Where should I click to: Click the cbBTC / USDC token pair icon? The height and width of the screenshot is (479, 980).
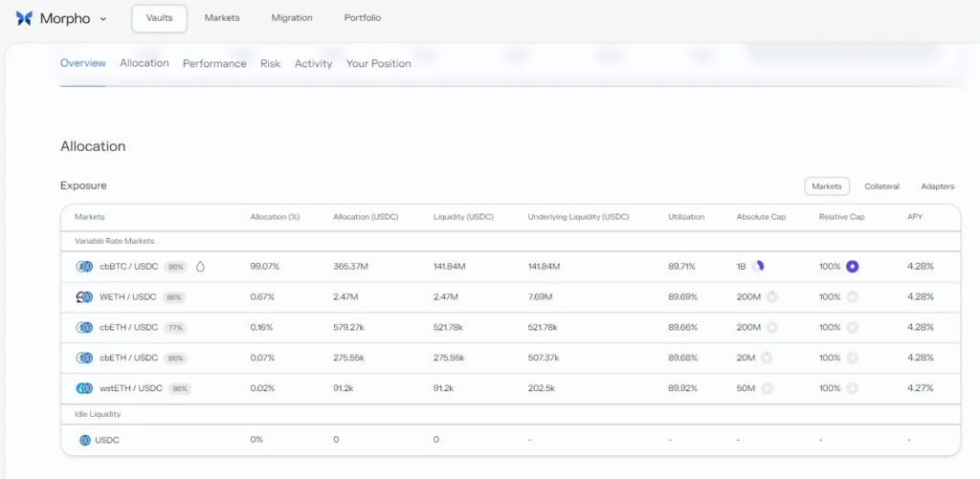pos(84,267)
